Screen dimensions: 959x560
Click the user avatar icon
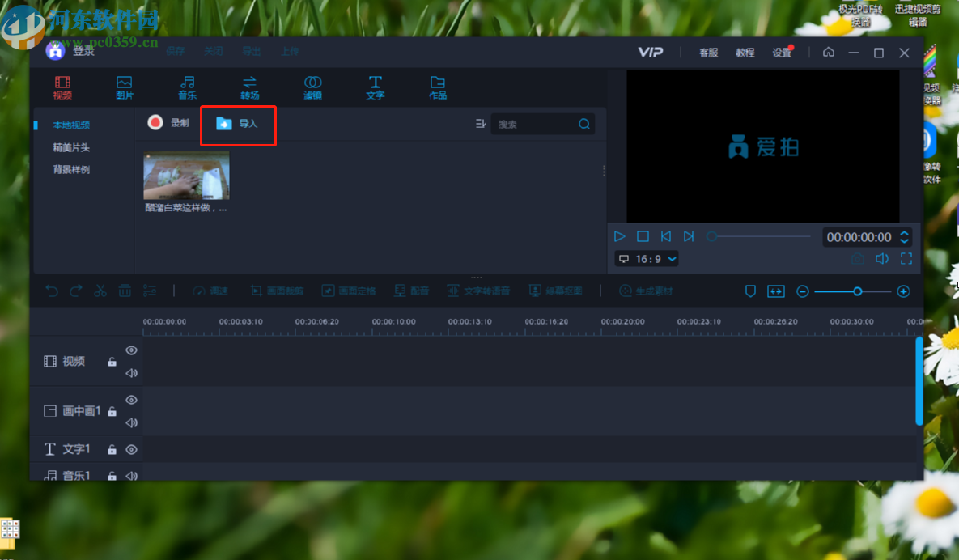tap(55, 51)
